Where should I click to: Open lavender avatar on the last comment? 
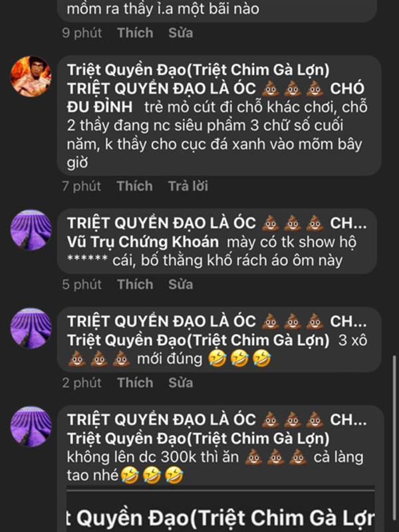pos(31,426)
